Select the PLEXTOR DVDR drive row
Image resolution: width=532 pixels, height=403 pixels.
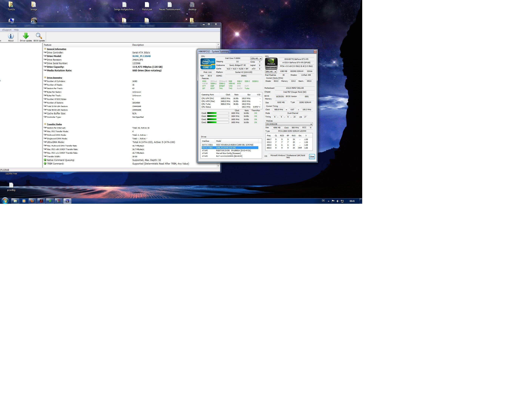click(x=233, y=150)
